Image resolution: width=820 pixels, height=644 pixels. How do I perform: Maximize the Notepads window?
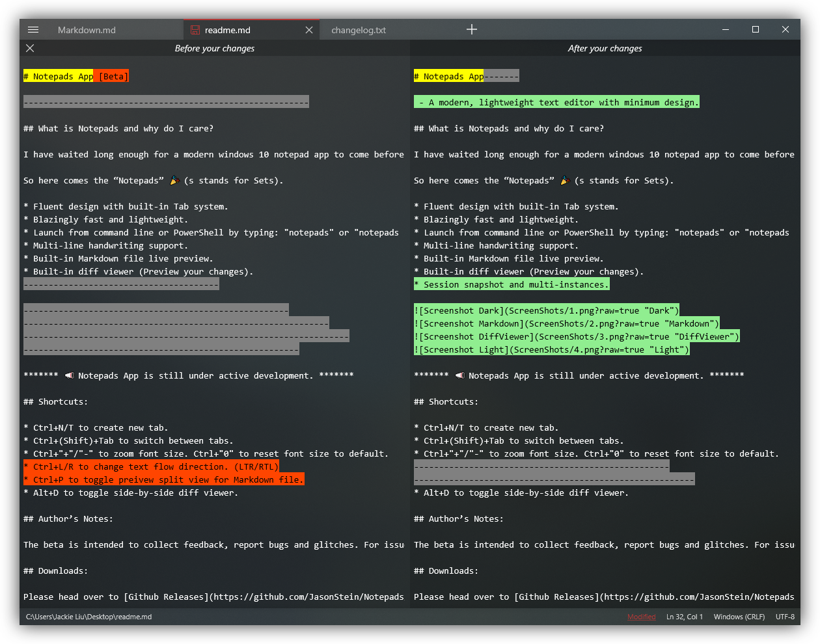tap(756, 29)
